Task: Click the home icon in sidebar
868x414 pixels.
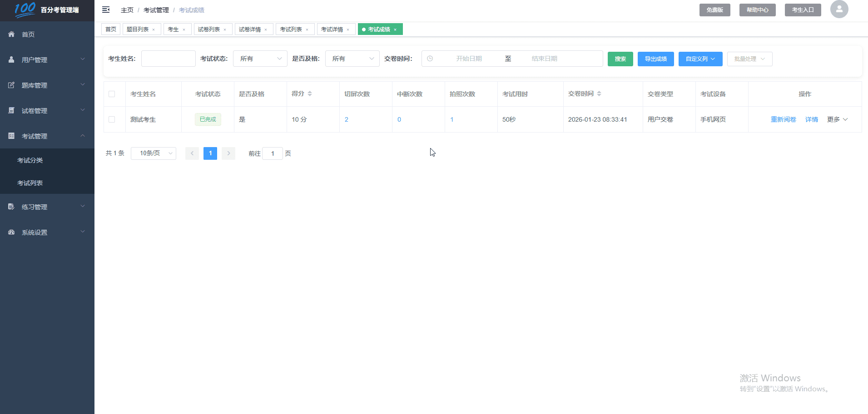Action: click(11, 34)
